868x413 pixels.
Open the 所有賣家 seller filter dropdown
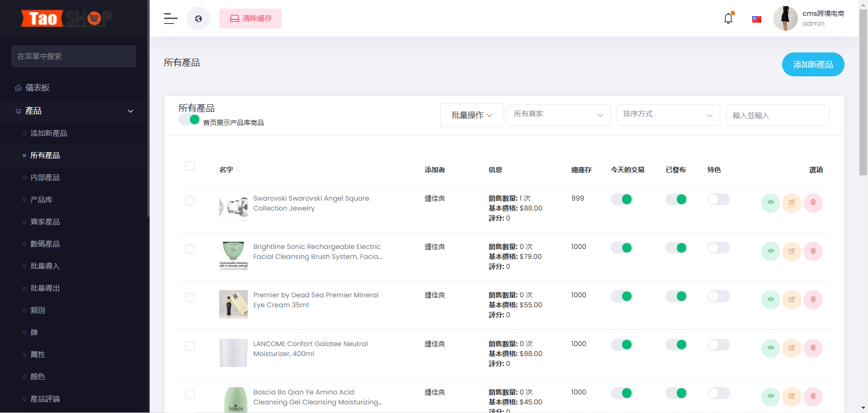(558, 115)
